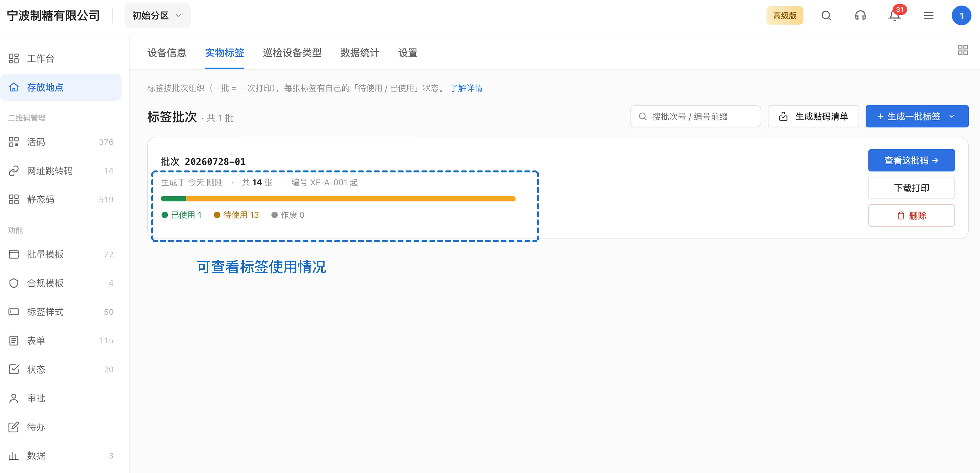Click the 宁波制糖有限公司 company name

[x=53, y=16]
